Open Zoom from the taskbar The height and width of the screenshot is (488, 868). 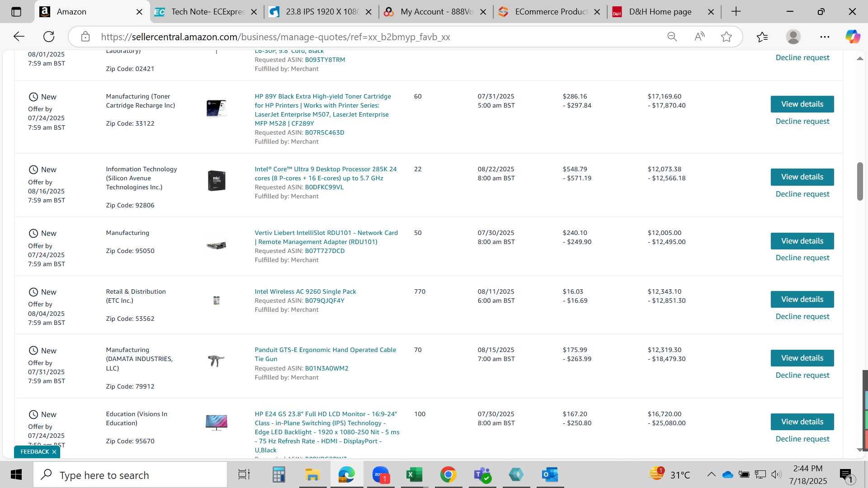381,475
